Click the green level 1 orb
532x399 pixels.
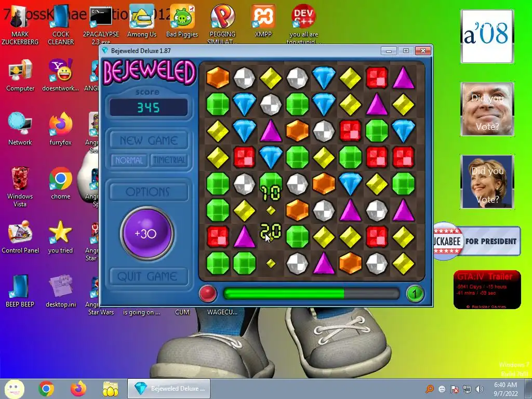click(415, 293)
